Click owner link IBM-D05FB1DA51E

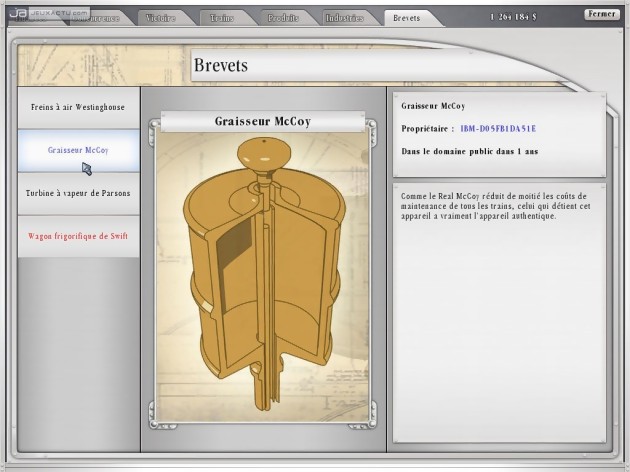coord(498,129)
